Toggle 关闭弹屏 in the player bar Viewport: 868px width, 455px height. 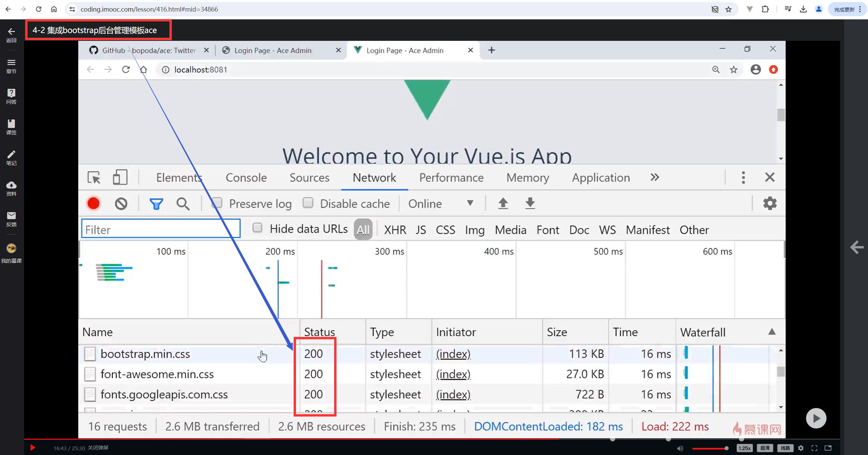tap(98, 448)
